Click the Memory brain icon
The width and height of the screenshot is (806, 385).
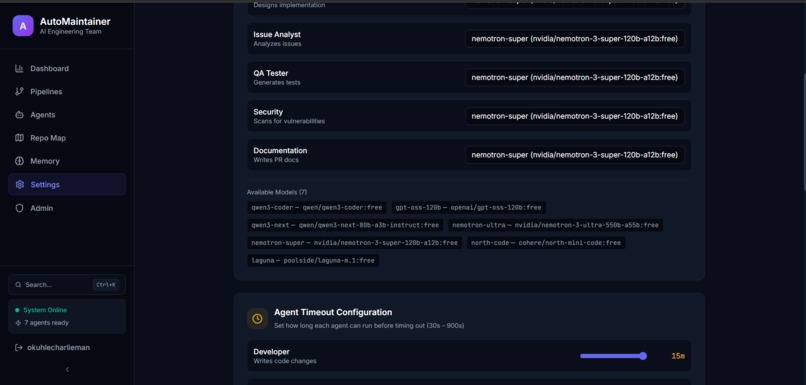click(20, 161)
